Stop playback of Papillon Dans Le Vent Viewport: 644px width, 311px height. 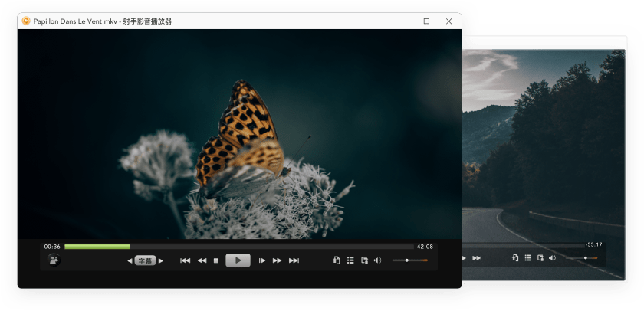point(216,260)
